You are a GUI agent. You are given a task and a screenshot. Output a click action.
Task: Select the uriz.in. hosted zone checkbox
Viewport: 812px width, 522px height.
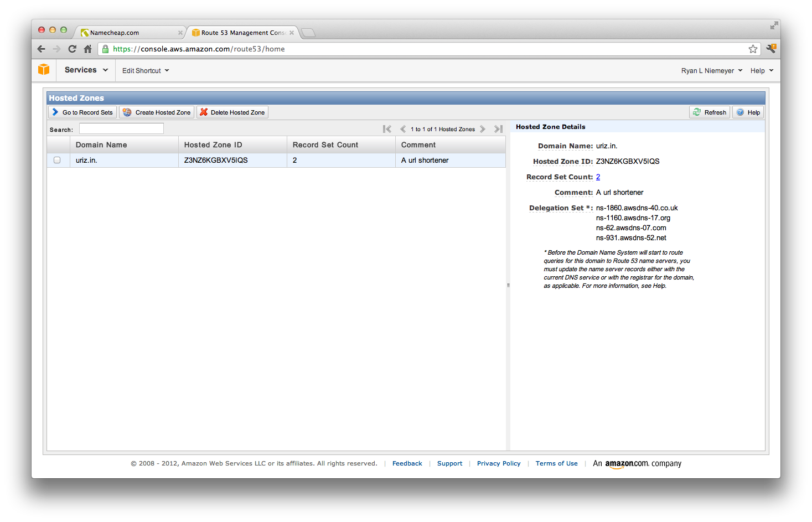pos(57,160)
